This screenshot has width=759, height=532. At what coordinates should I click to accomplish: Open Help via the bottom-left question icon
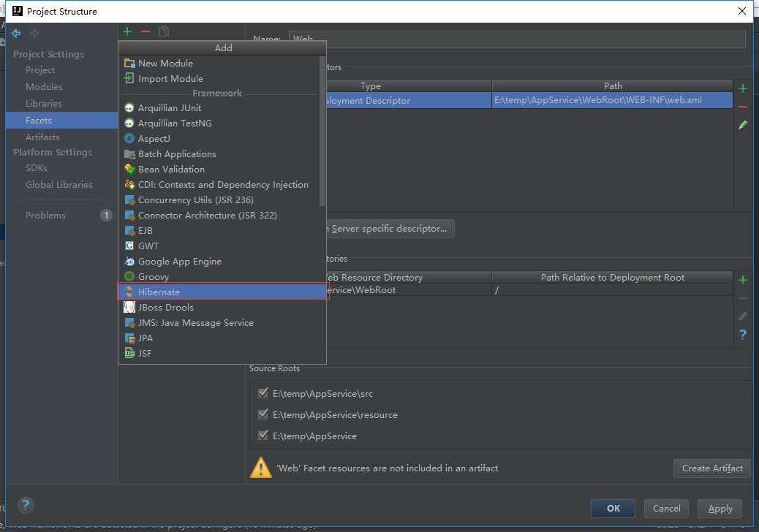point(26,506)
